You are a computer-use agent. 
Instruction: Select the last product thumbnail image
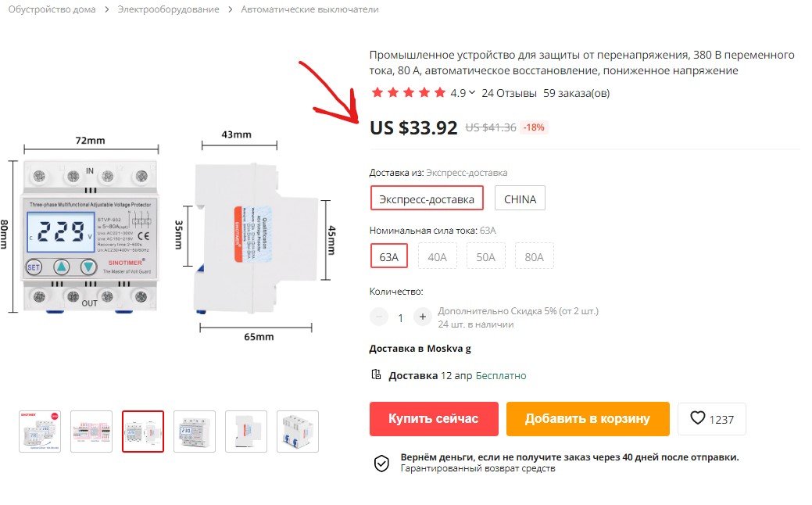[x=298, y=432]
